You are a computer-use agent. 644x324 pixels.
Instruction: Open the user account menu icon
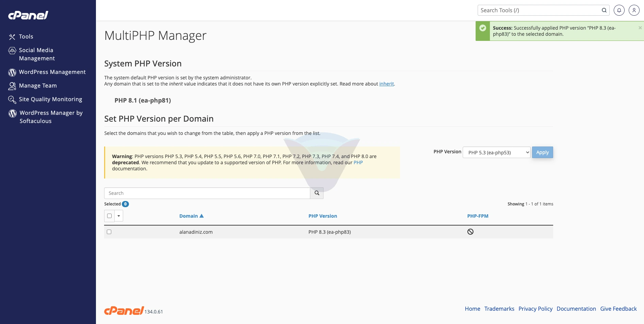click(x=634, y=10)
